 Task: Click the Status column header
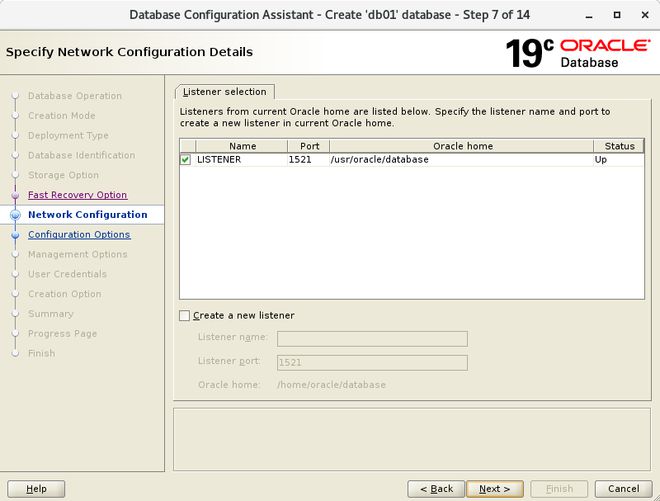(619, 146)
